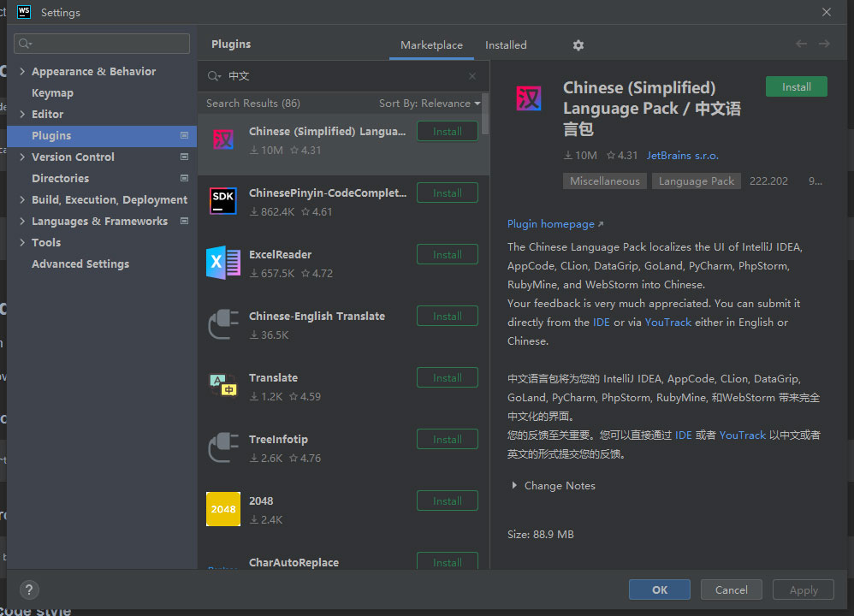The height and width of the screenshot is (616, 854).
Task: Expand Appearance & Behavior section
Action: pyautogui.click(x=22, y=71)
